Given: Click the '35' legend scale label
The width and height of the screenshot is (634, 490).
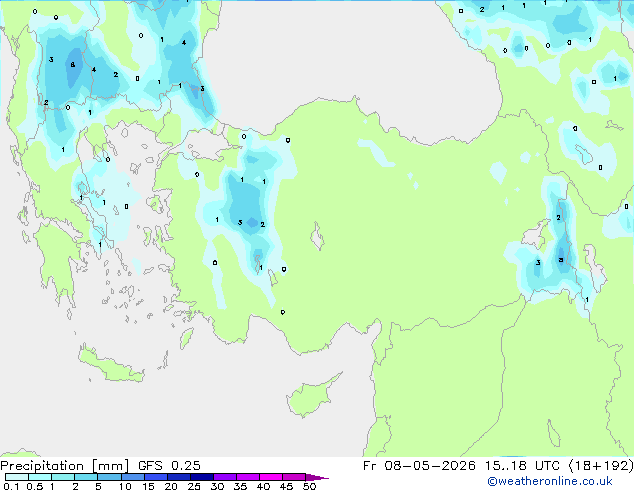Looking at the screenshot, I should pyautogui.click(x=240, y=486).
